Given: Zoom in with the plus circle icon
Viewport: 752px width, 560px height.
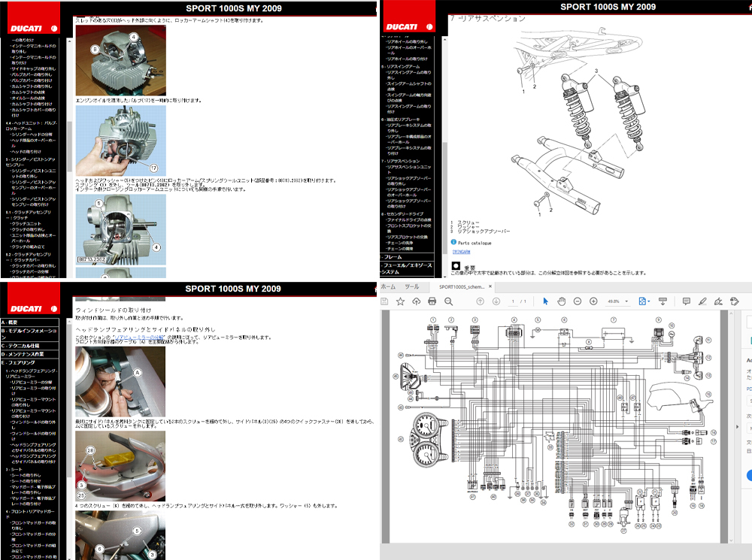Looking at the screenshot, I should pyautogui.click(x=593, y=301).
